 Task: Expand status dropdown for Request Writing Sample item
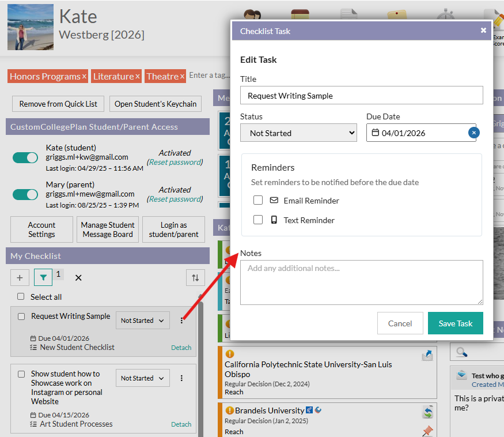click(143, 321)
